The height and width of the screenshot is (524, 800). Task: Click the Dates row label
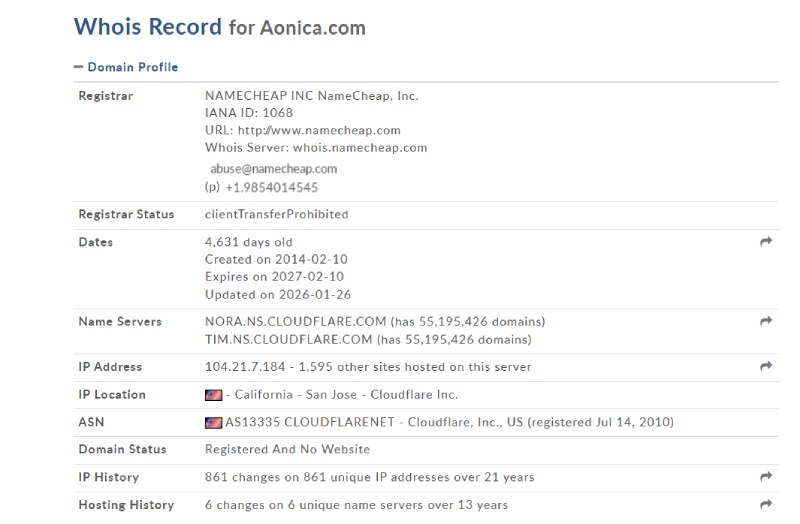click(95, 242)
